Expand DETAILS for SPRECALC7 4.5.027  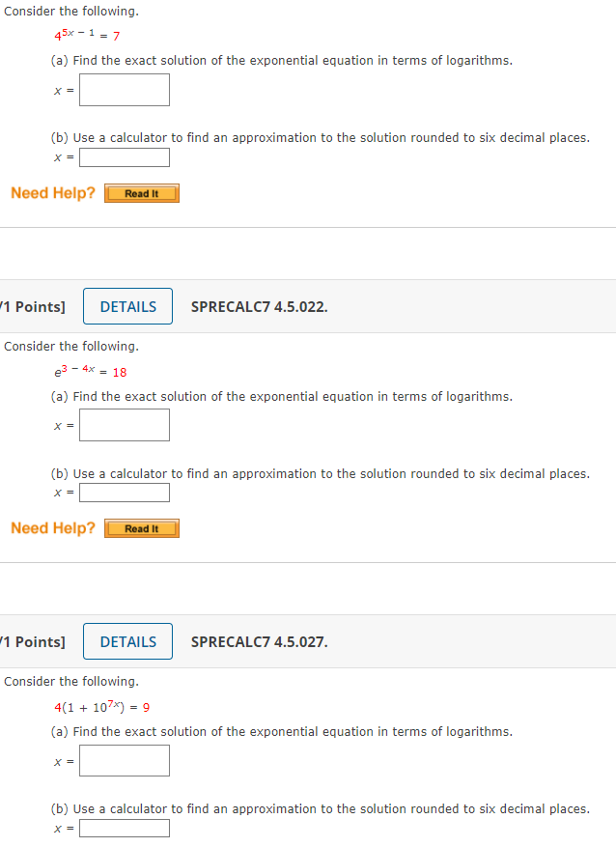point(127,641)
